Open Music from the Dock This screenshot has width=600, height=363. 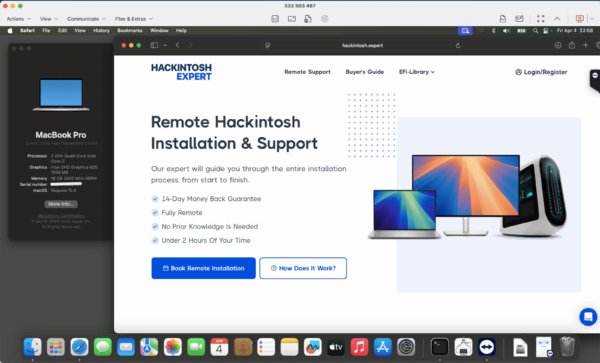359,347
